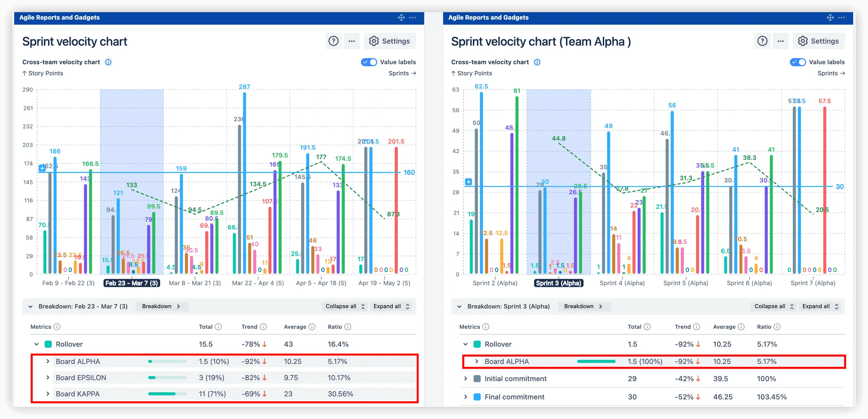Collapse the Rollover metrics section
The width and height of the screenshot is (868, 419).
(36, 344)
